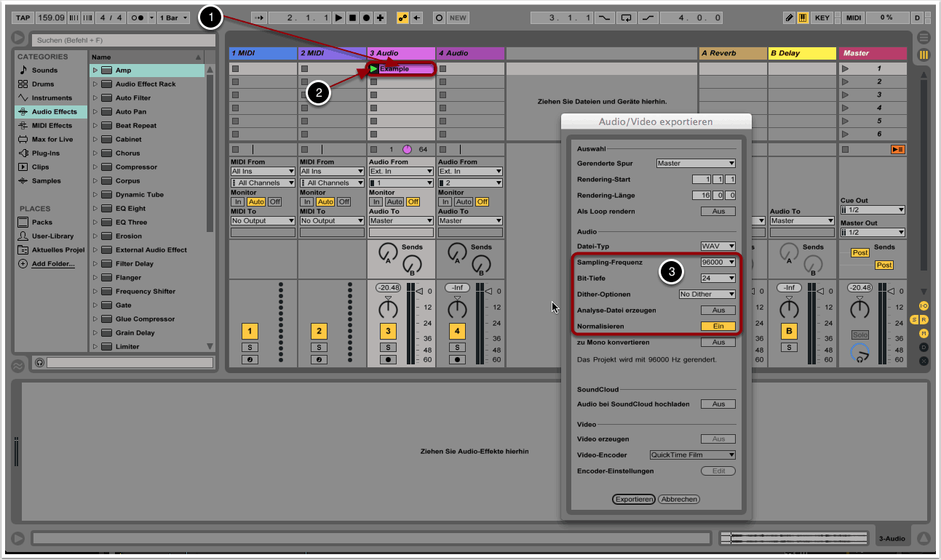Viewport: 941px width, 560px height.
Task: Toggle the 'Als Loop rendern' option
Action: coord(718,212)
